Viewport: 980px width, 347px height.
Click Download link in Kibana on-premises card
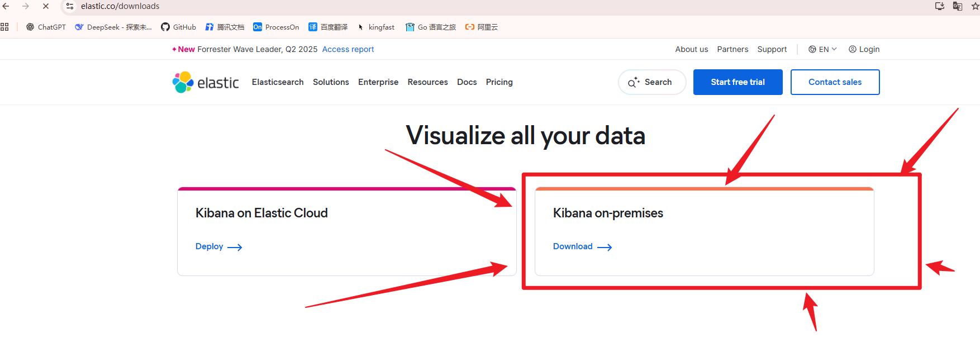[583, 246]
